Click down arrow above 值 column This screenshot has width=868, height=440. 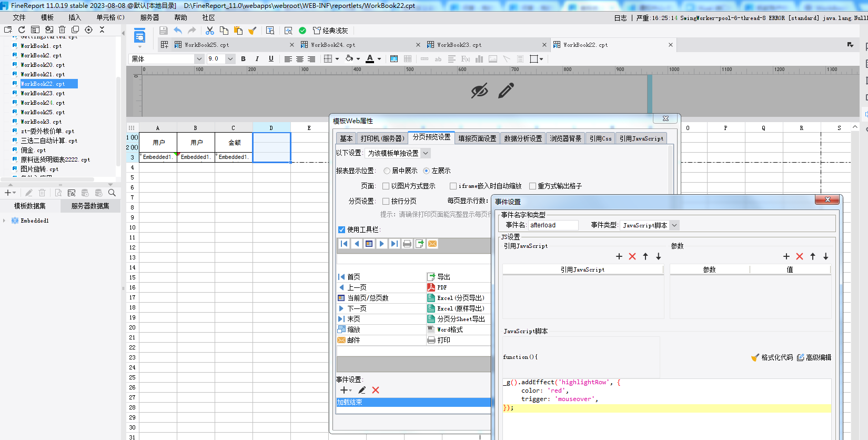coord(826,256)
